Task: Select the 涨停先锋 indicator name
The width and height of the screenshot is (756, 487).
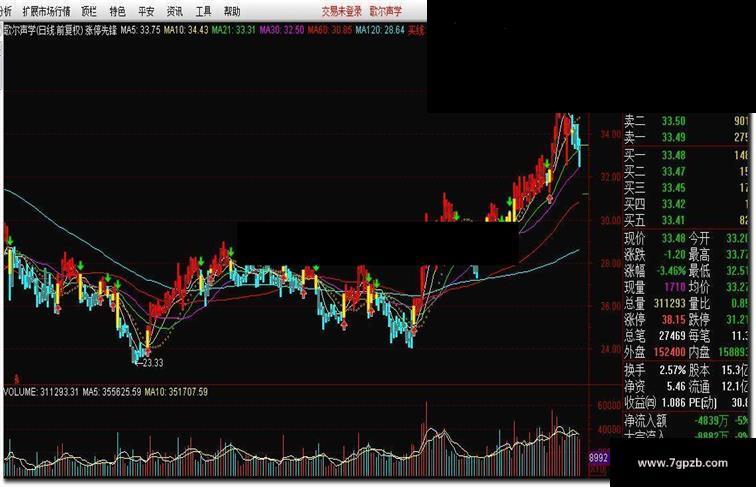Action: pyautogui.click(x=101, y=30)
